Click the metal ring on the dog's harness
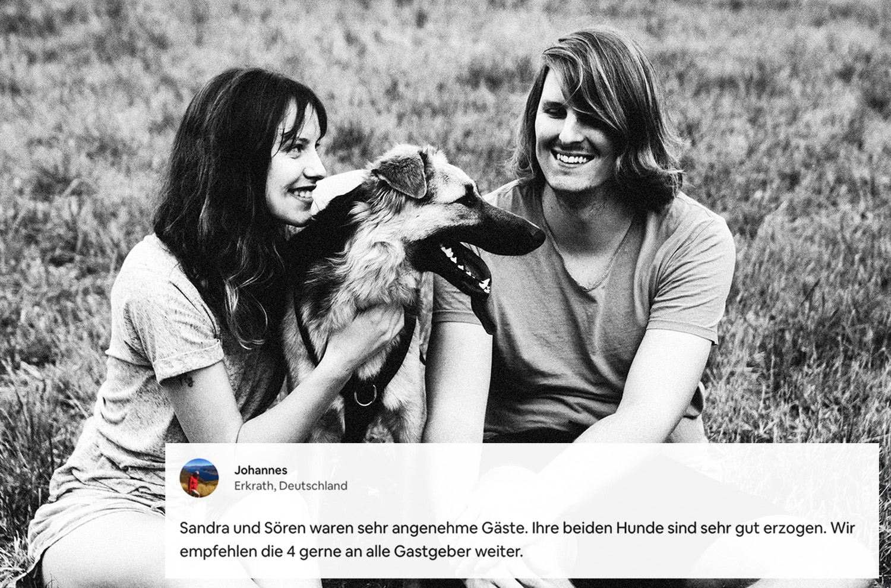891x588 pixels. click(x=364, y=396)
